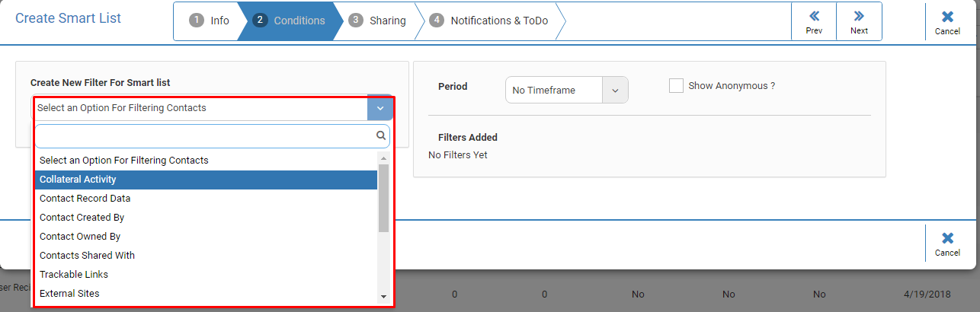Enable the Show Anonymous checkbox
This screenshot has width=980, height=312.
[x=676, y=86]
